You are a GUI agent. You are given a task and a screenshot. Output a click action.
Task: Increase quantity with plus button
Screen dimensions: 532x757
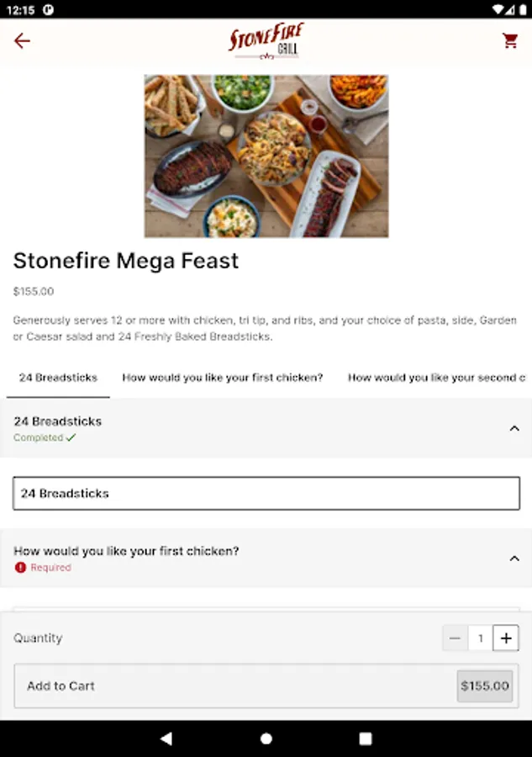[506, 638]
